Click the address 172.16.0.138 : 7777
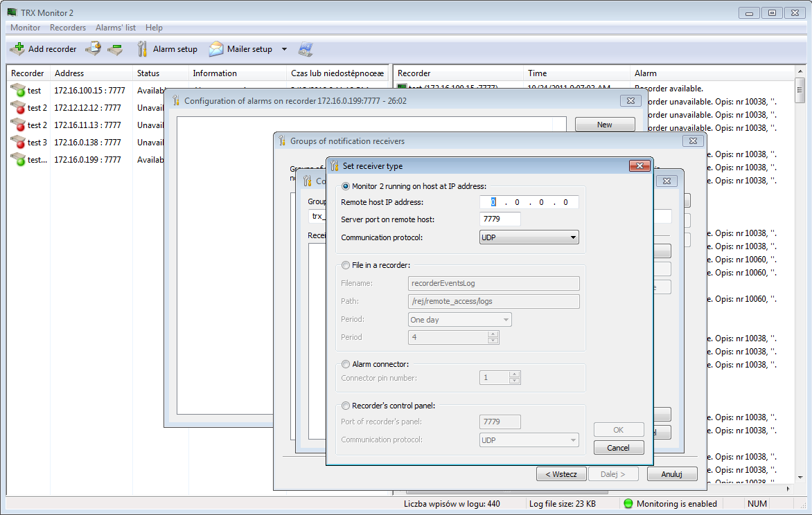The image size is (812, 515). [x=87, y=143]
